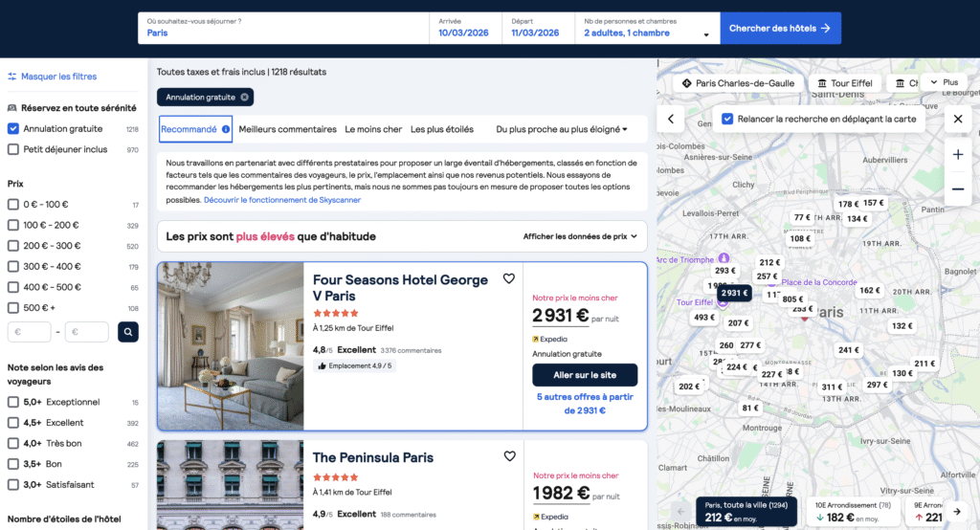This screenshot has width=980, height=530.
Task: Click the 108 € map price marker
Action: tap(800, 238)
